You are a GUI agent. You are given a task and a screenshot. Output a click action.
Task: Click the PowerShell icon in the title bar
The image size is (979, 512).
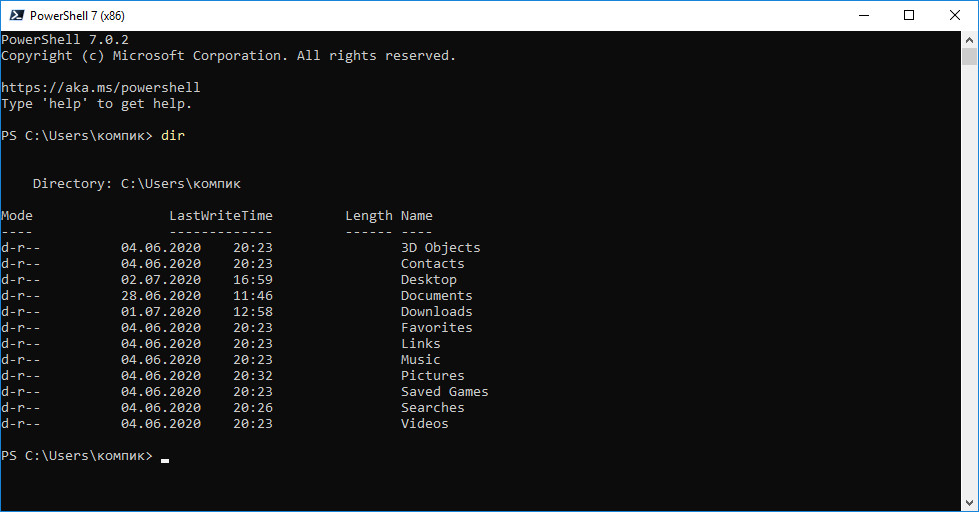16,16
